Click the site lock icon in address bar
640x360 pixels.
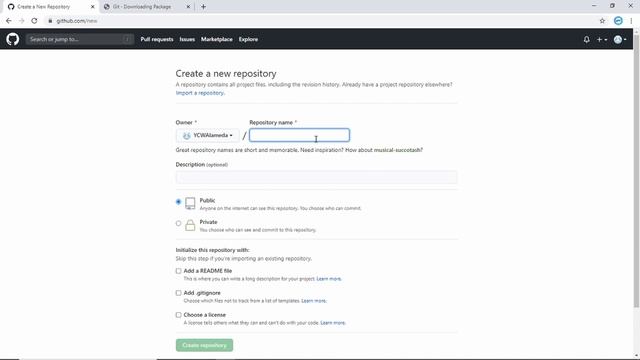[50, 21]
